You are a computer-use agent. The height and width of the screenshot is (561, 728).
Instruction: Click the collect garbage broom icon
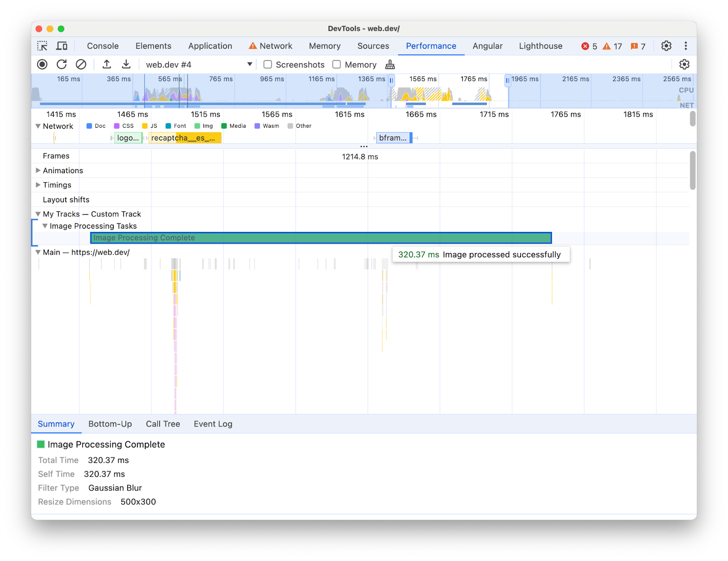(389, 64)
